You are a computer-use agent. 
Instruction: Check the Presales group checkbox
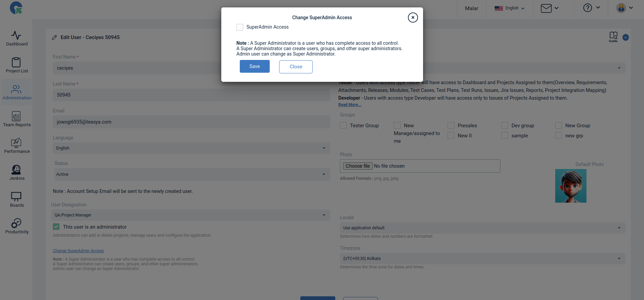click(451, 125)
